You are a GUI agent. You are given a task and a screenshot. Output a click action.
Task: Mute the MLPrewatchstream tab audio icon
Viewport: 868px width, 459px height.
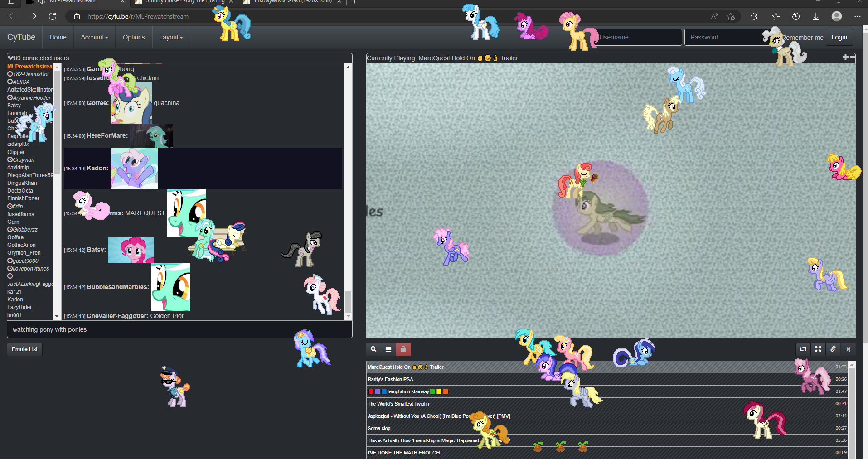coord(42,1)
